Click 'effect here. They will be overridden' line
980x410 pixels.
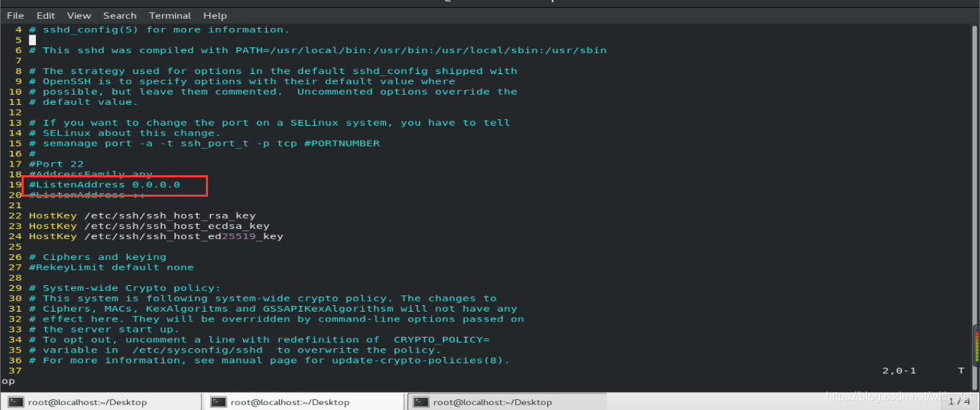(x=276, y=319)
